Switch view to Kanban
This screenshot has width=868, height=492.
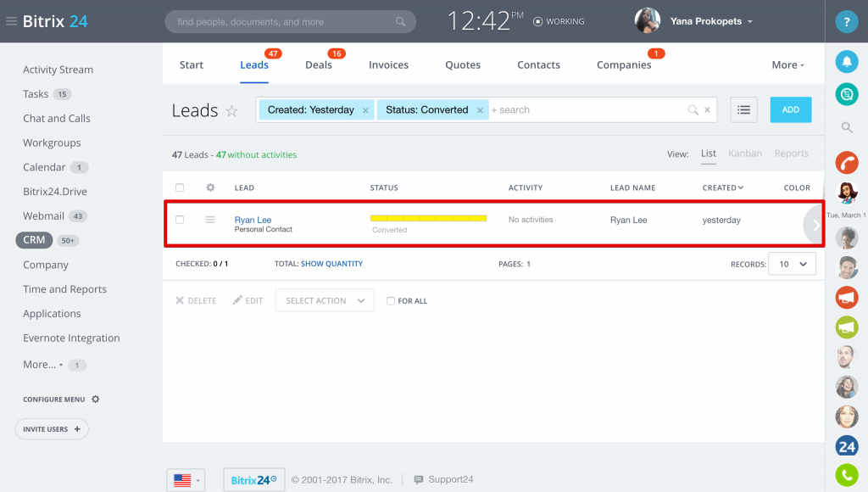point(745,154)
